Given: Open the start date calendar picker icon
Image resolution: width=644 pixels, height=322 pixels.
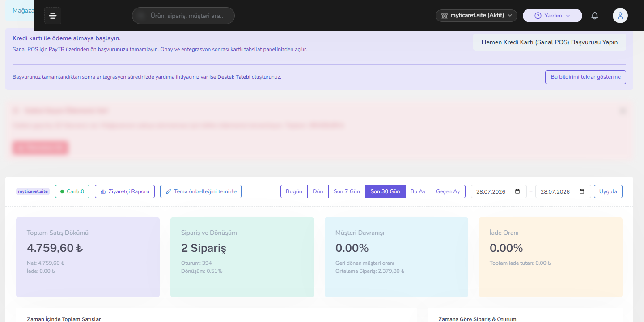Looking at the screenshot, I should point(518,191).
